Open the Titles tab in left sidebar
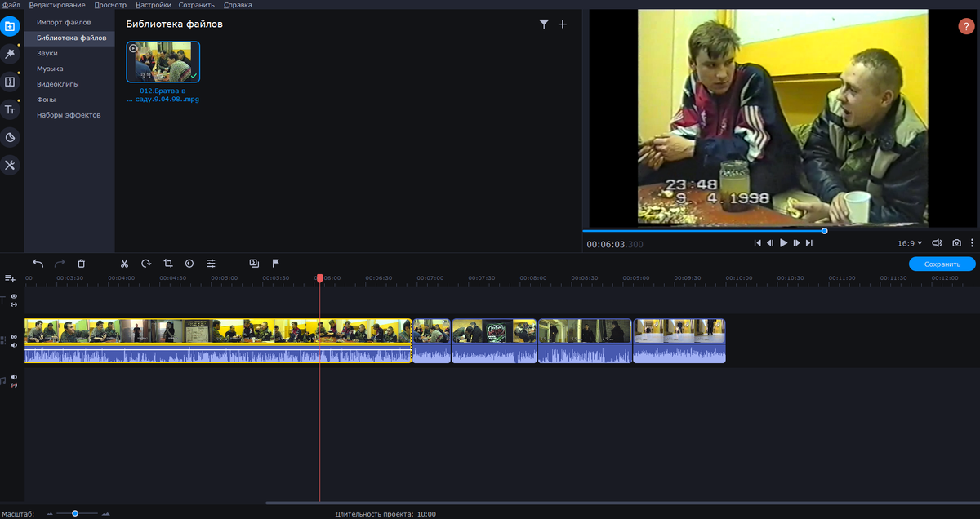The width and height of the screenshot is (980, 519). pos(10,109)
